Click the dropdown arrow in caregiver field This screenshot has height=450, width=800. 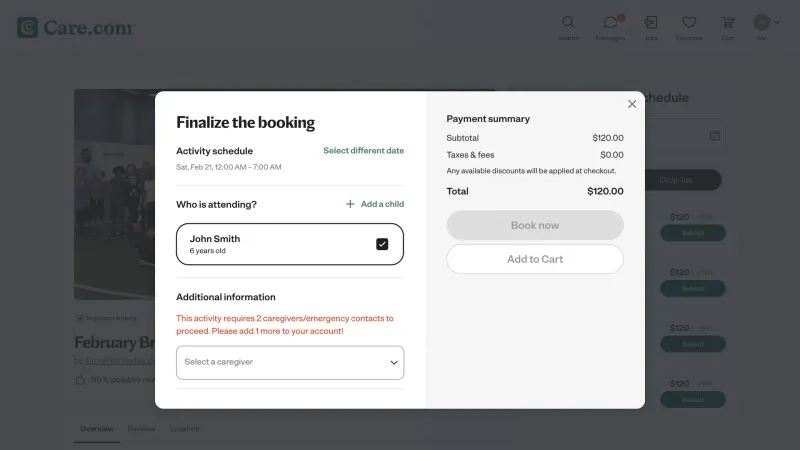pos(394,363)
